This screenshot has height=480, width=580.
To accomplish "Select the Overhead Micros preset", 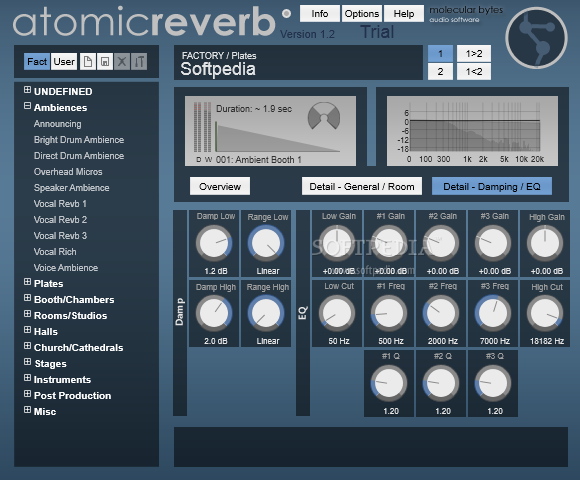I will [68, 172].
